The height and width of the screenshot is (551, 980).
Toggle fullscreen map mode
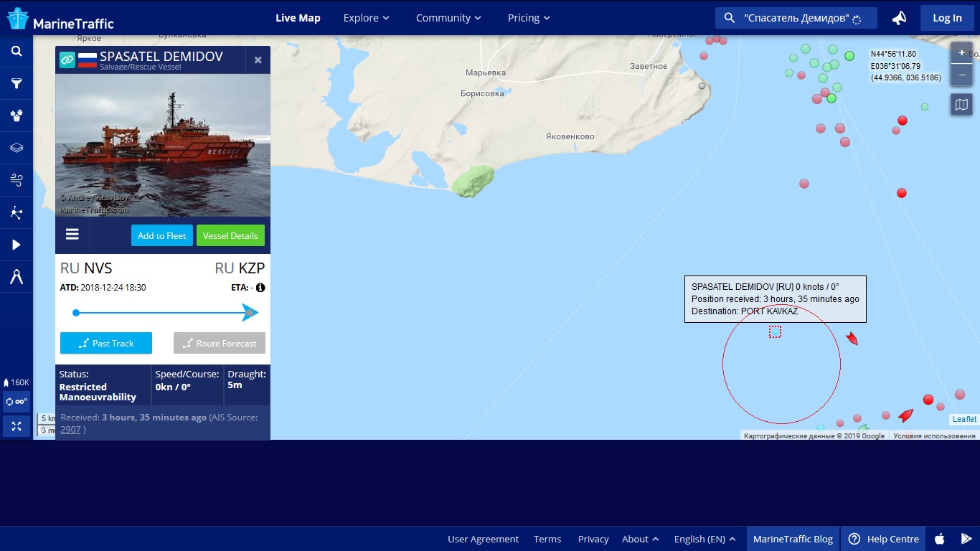tap(17, 426)
